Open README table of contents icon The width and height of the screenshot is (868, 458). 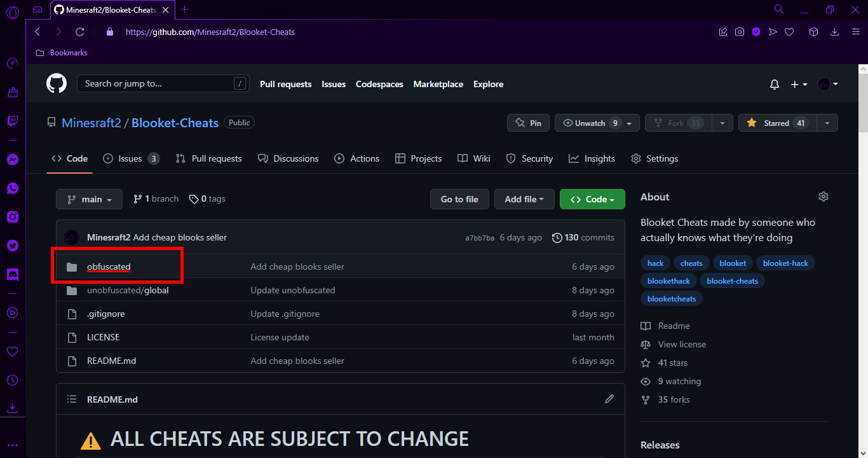(72, 399)
